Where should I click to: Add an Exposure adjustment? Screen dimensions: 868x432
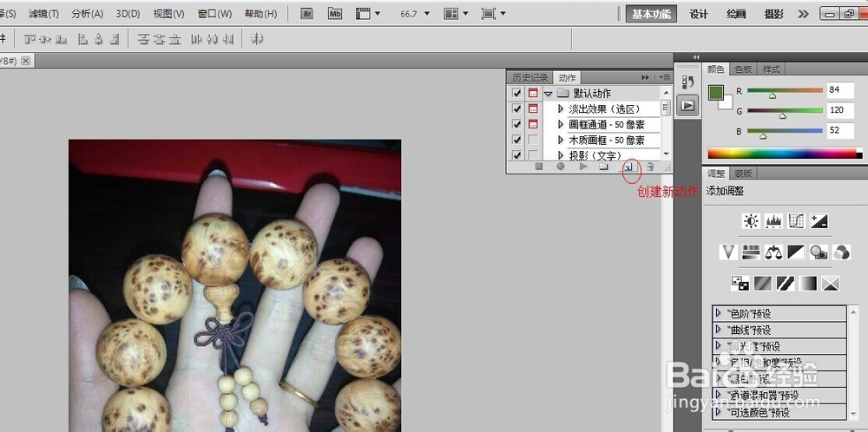pyautogui.click(x=819, y=222)
